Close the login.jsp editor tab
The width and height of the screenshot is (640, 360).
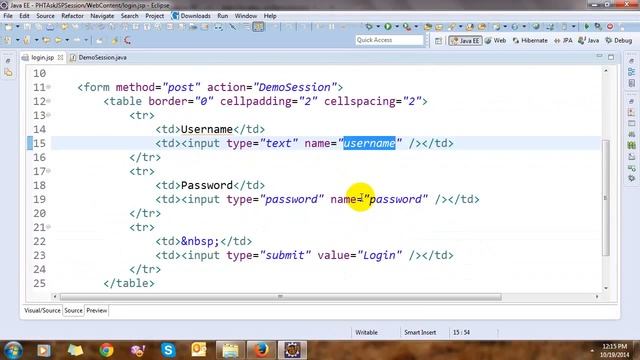coord(60,58)
